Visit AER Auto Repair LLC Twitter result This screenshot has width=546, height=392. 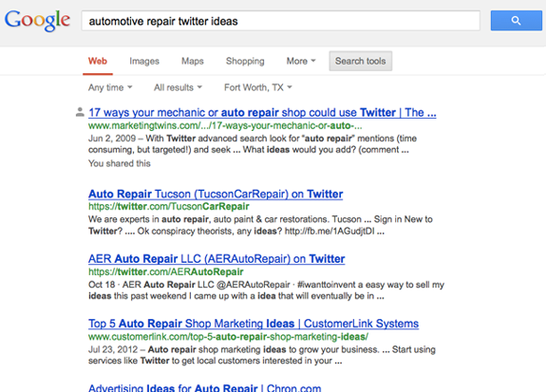217,259
